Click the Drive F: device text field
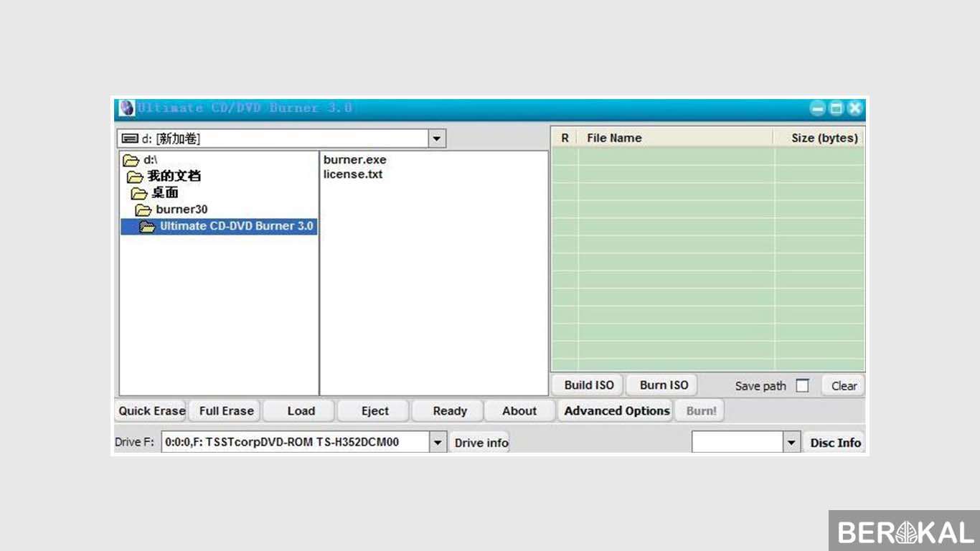Image resolution: width=980 pixels, height=551 pixels. click(x=296, y=443)
